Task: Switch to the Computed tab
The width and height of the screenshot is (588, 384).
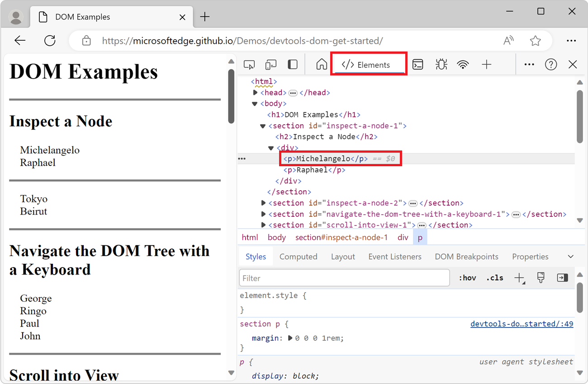Action: pos(298,257)
